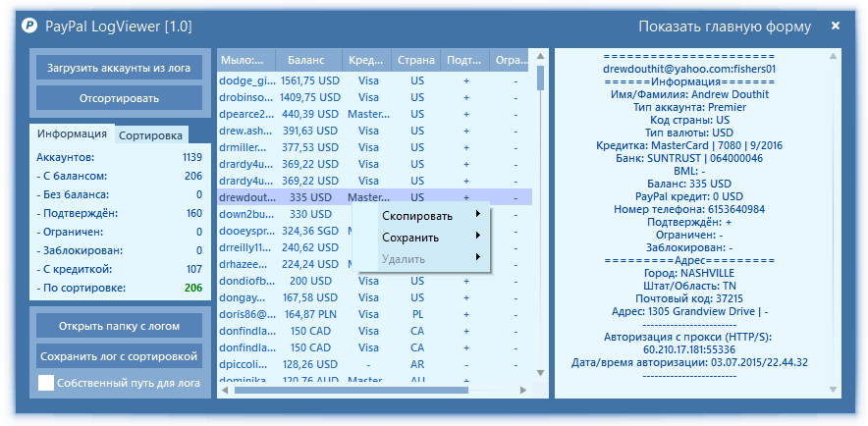Image resolution: width=868 pixels, height=426 pixels.
Task: Select the row with balance '1409,75 USD'
Action: point(374,97)
